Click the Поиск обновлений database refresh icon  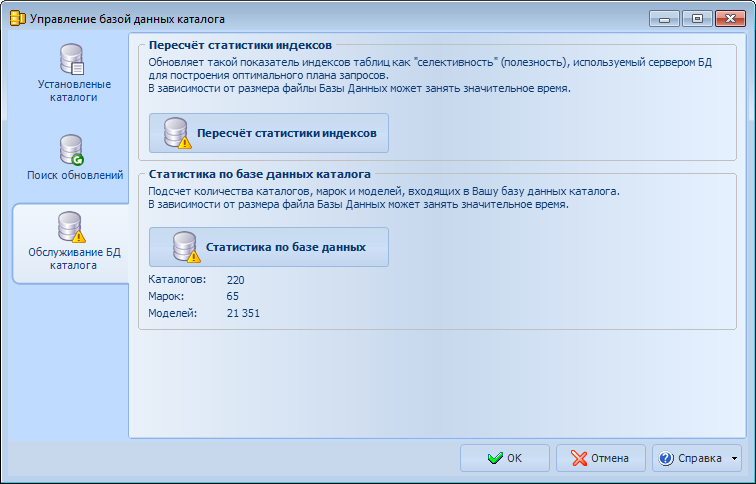pyautogui.click(x=71, y=149)
